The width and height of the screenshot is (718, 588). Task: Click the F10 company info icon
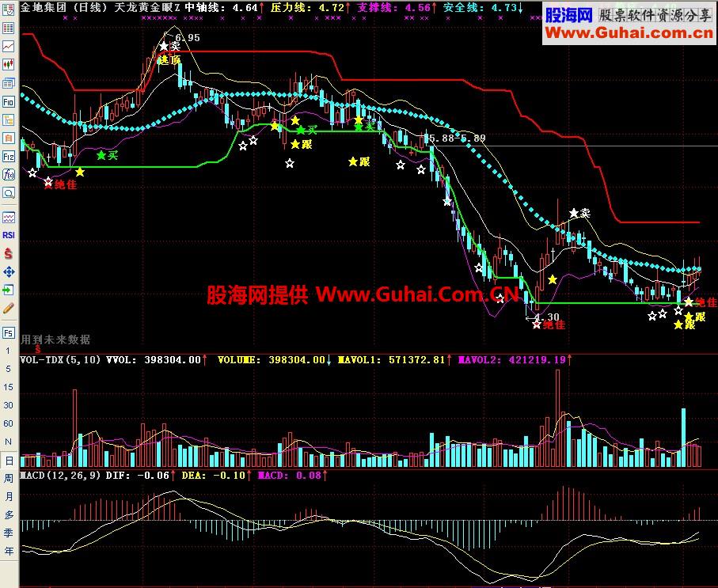tap(8, 101)
